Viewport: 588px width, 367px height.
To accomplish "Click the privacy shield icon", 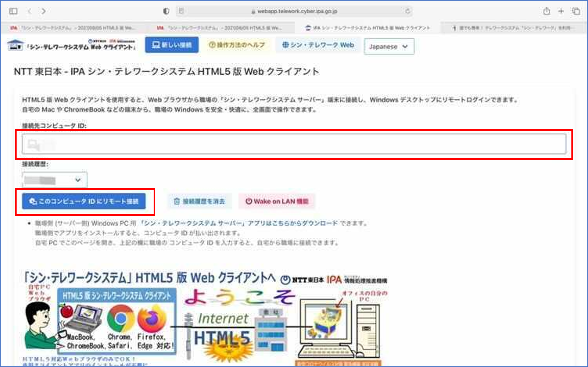I will coord(166,11).
